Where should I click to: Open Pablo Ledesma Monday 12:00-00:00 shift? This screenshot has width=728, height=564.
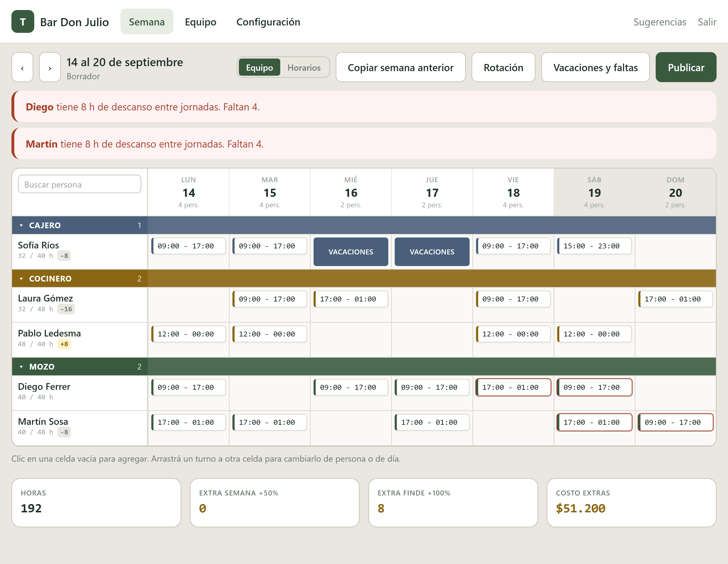click(x=189, y=334)
